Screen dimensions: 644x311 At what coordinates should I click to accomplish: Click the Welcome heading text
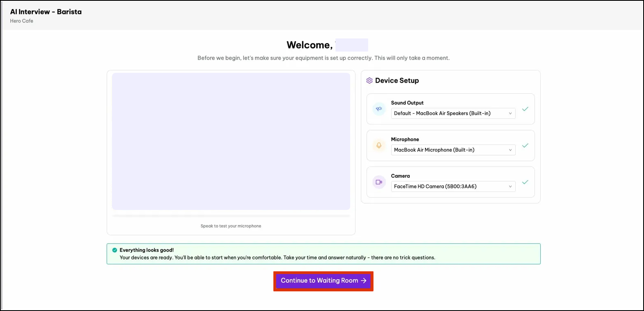coord(309,45)
